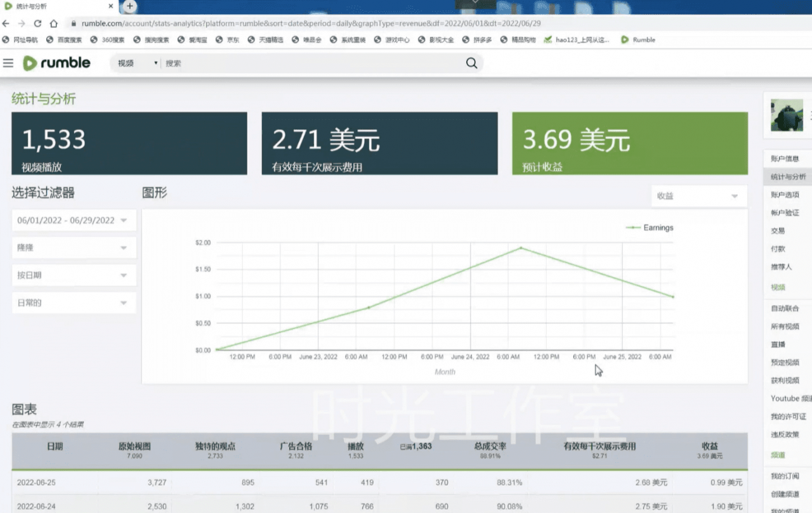Viewport: 812px width, 513px height.
Task: Open the 按日期 filter dropdown
Action: (x=74, y=275)
